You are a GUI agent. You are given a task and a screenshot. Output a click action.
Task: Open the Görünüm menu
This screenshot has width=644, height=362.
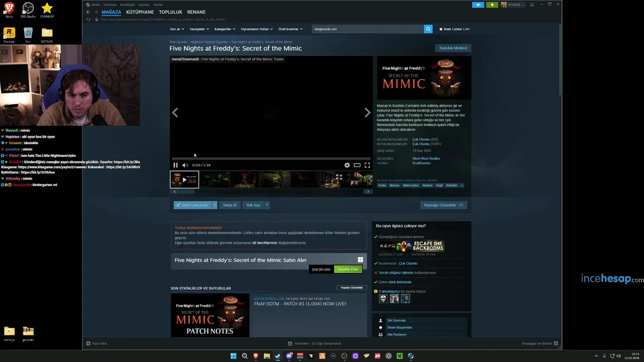pyautogui.click(x=110, y=5)
